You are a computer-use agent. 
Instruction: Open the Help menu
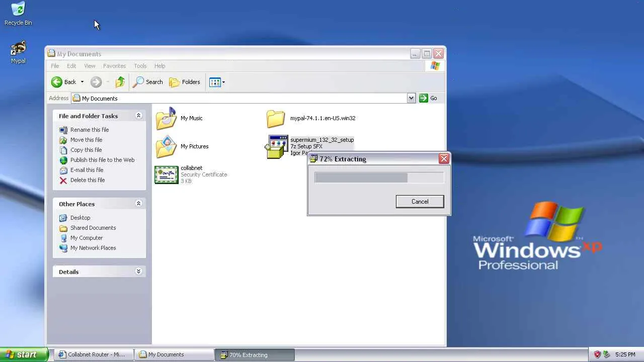point(159,66)
